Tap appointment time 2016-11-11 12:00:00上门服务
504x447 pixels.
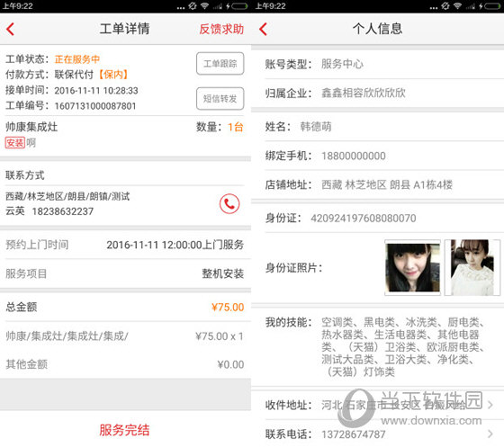coord(175,245)
